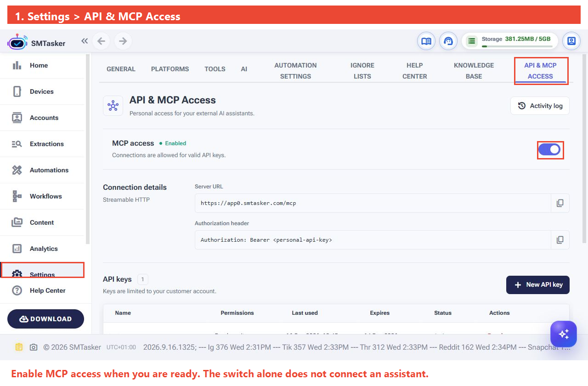Switch to the TOOLS tab
588x386 pixels.
215,69
